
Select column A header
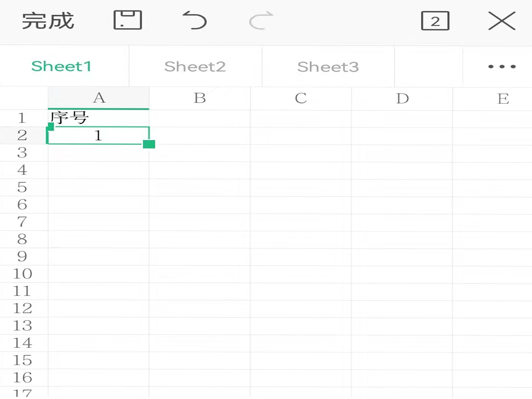pos(99,98)
